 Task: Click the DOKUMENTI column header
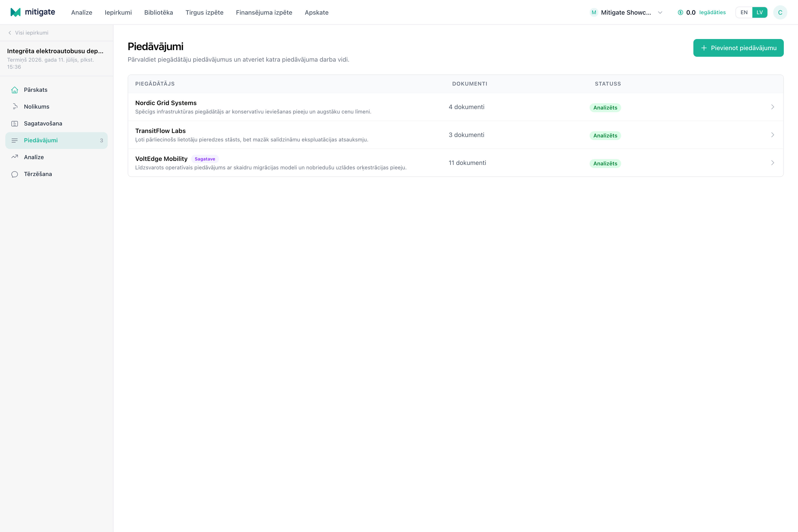pyautogui.click(x=469, y=84)
